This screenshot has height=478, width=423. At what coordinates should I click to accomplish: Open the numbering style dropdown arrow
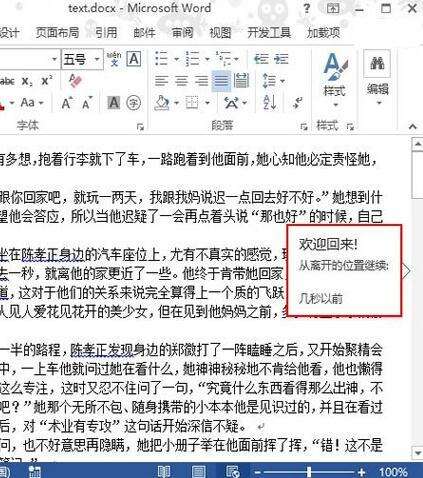click(207, 59)
